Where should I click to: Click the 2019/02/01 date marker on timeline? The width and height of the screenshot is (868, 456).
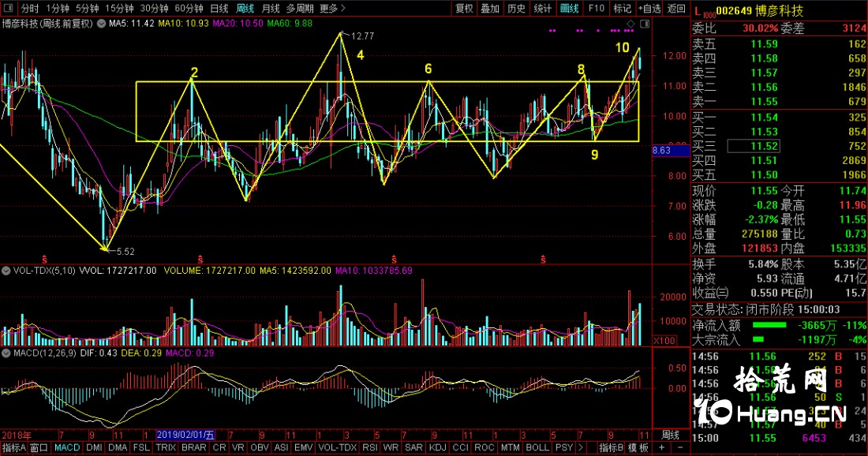tap(185, 435)
